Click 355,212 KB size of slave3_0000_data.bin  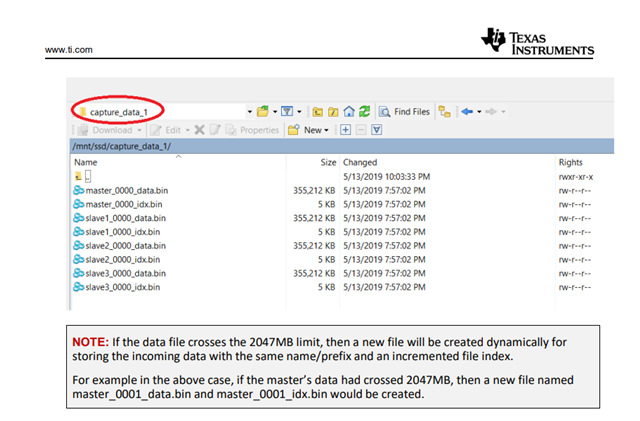click(x=314, y=273)
